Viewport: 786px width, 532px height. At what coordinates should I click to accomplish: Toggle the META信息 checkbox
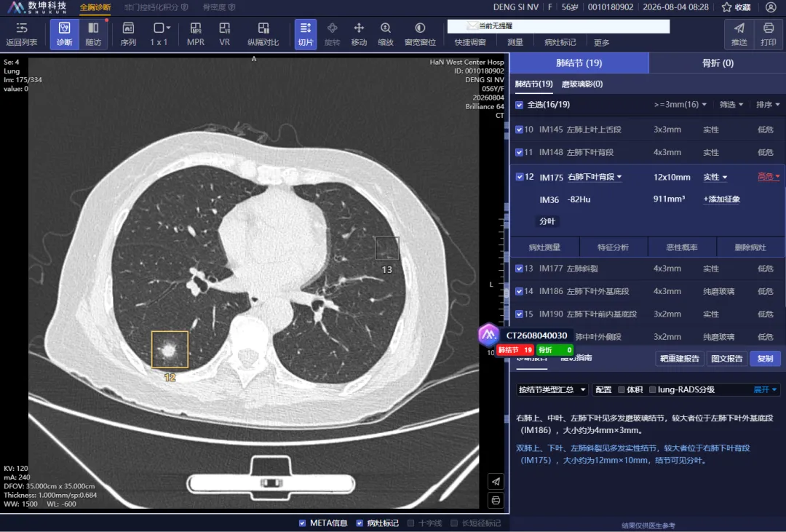[x=302, y=523]
